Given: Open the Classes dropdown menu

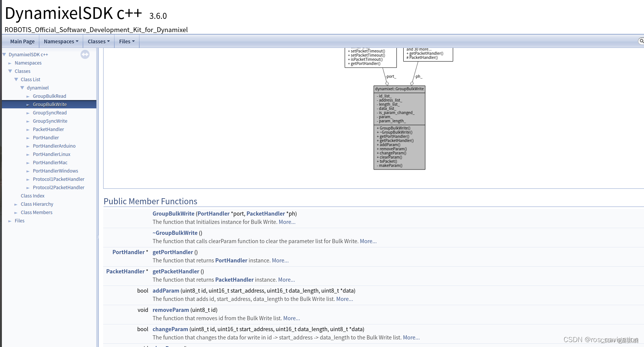Looking at the screenshot, I should point(99,42).
